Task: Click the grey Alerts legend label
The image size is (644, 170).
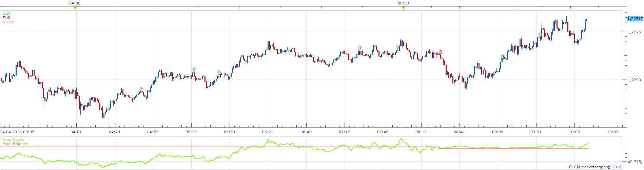Action: (x=8, y=22)
